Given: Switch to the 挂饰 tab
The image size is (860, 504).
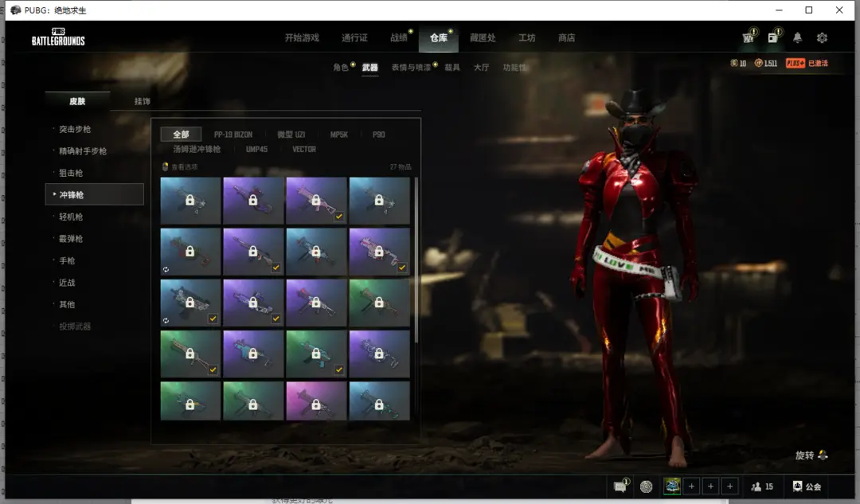Looking at the screenshot, I should [142, 101].
